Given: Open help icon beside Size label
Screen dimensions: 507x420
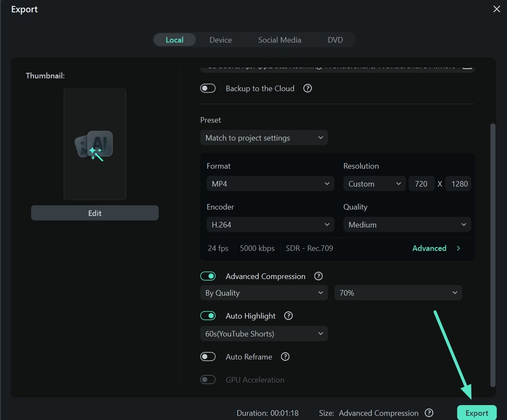Looking at the screenshot, I should (x=429, y=413).
